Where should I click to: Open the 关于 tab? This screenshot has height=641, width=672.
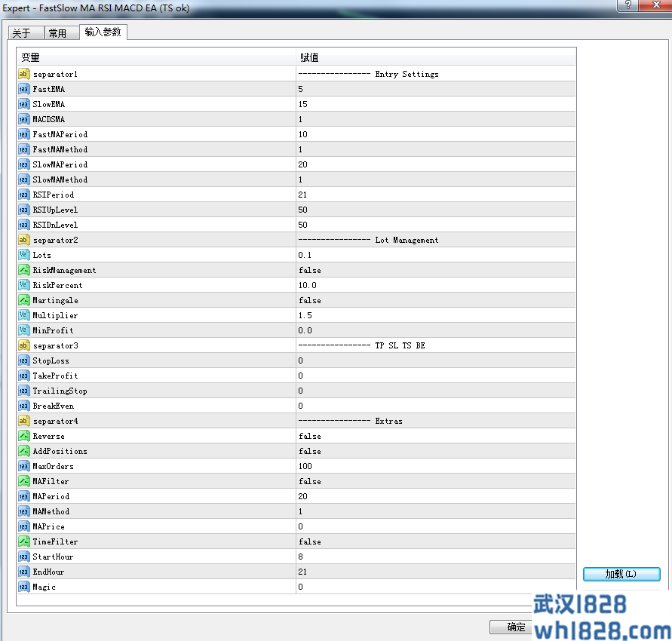tap(26, 33)
